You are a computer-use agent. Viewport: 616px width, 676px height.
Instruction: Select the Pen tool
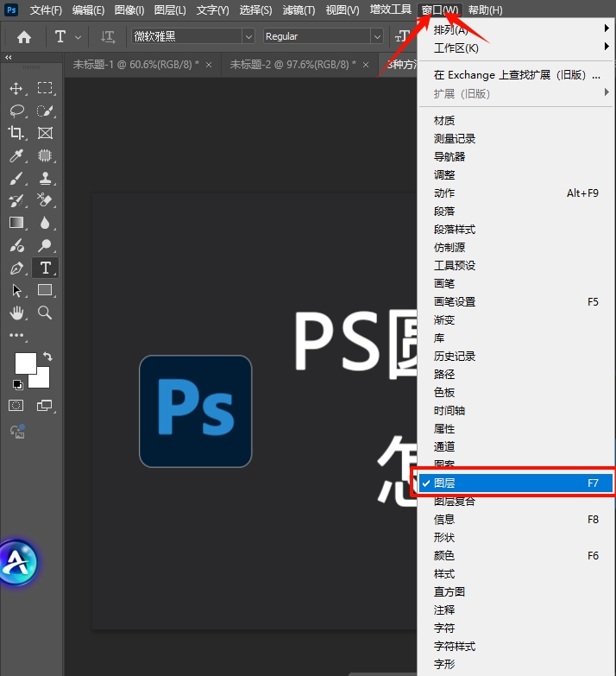16,269
